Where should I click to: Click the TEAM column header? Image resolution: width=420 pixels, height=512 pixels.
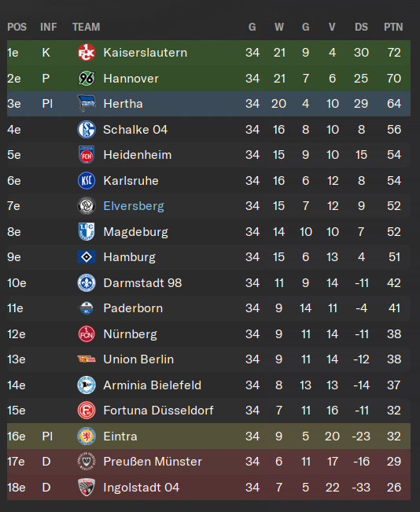tap(87, 27)
